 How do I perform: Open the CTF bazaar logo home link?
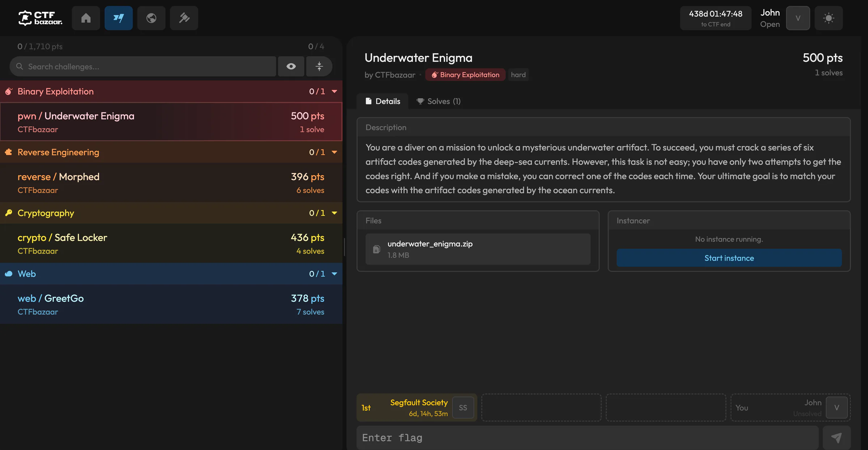[40, 18]
